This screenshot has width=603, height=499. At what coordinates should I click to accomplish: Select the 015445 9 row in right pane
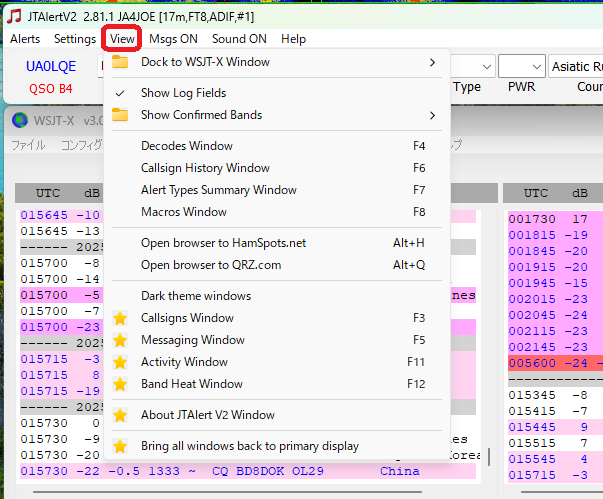pyautogui.click(x=555, y=427)
